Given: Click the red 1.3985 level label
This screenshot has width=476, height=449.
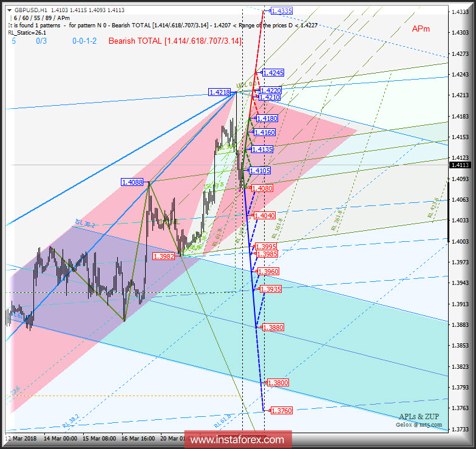Looking at the screenshot, I should click(x=267, y=254).
